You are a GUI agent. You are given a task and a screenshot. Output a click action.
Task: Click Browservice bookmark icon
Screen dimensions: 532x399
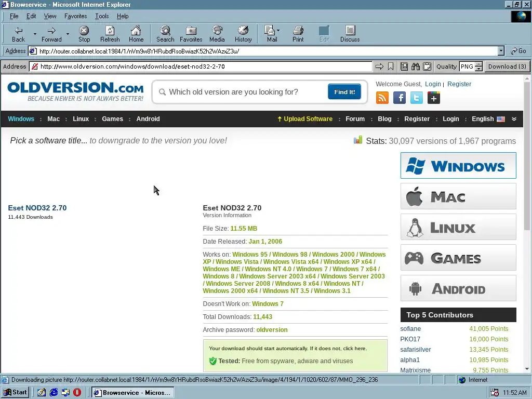[x=391, y=66]
